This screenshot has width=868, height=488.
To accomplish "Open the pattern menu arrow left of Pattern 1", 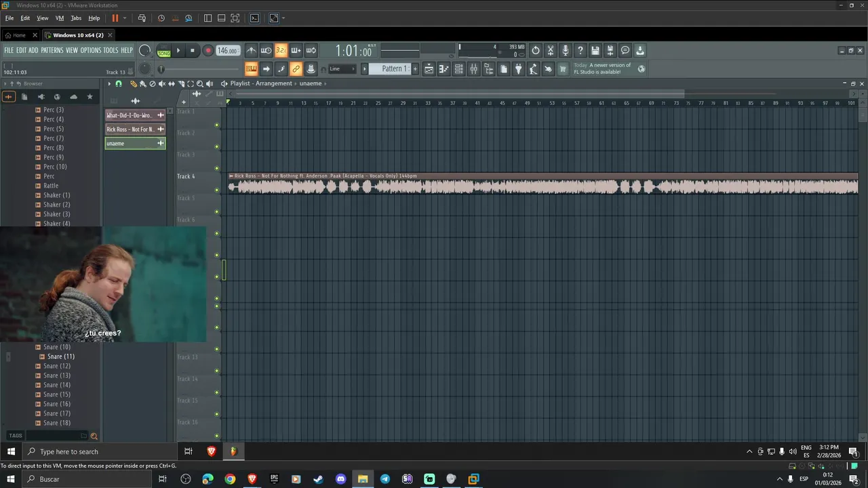I will 364,68.
